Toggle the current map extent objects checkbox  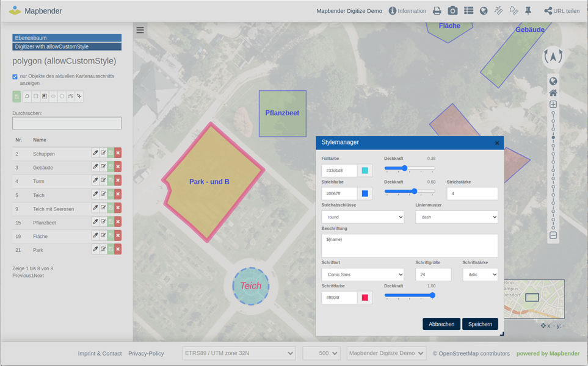point(15,77)
